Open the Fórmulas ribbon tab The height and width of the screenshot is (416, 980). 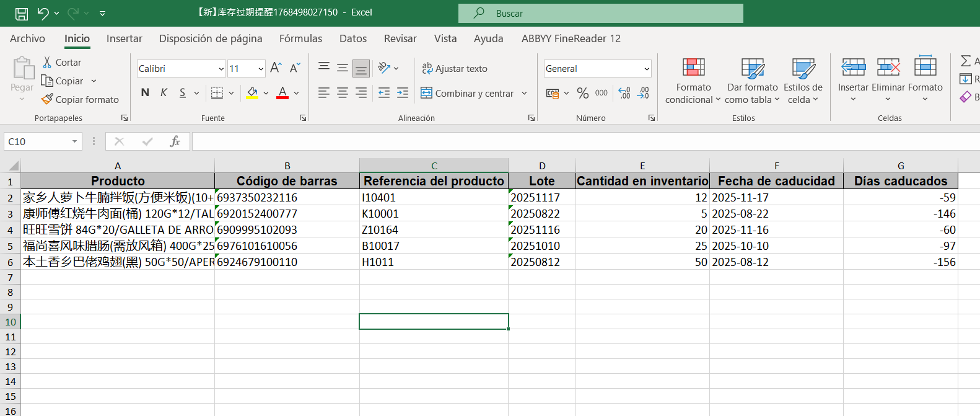pyautogui.click(x=300, y=38)
